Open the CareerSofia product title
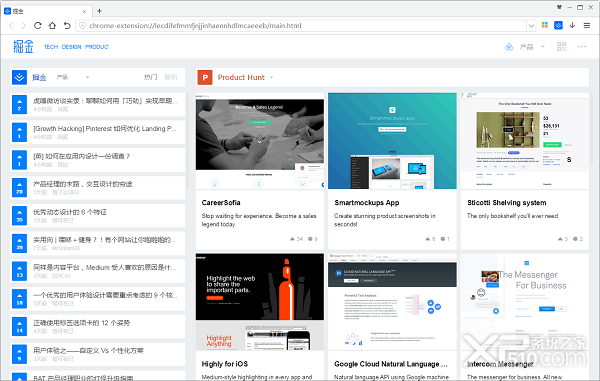The width and height of the screenshot is (600, 381). coord(221,203)
